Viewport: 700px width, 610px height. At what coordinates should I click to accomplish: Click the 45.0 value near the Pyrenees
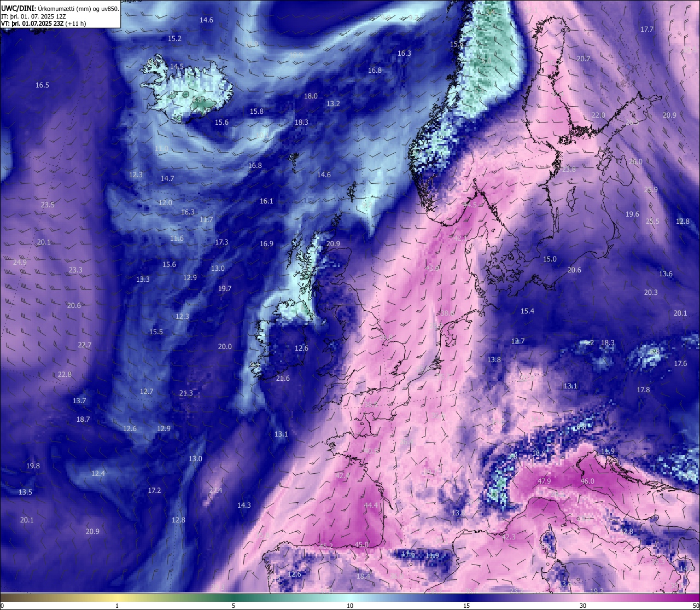pyautogui.click(x=361, y=545)
